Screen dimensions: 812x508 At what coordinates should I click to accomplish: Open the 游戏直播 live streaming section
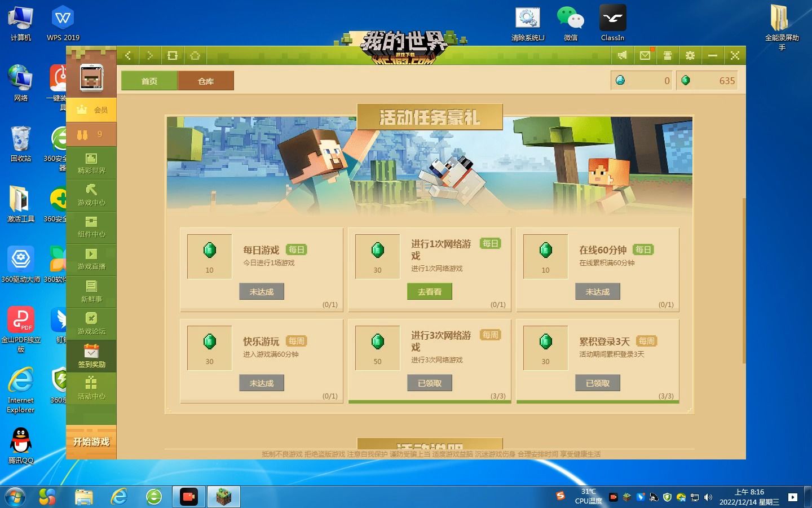pos(91,260)
